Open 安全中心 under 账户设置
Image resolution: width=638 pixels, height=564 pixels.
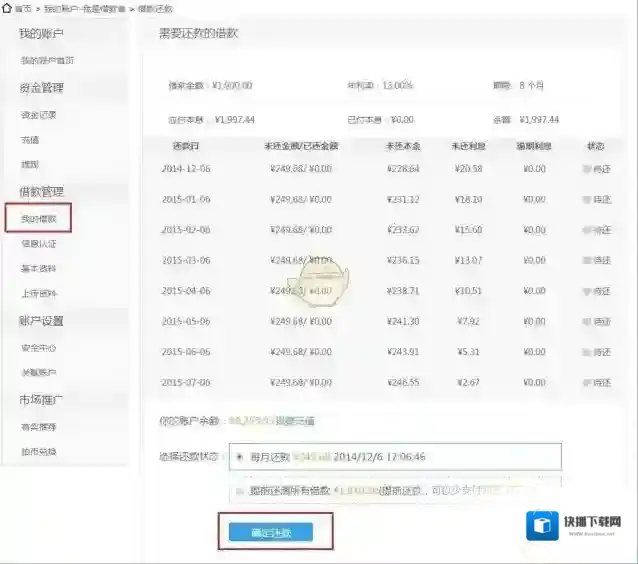point(38,348)
